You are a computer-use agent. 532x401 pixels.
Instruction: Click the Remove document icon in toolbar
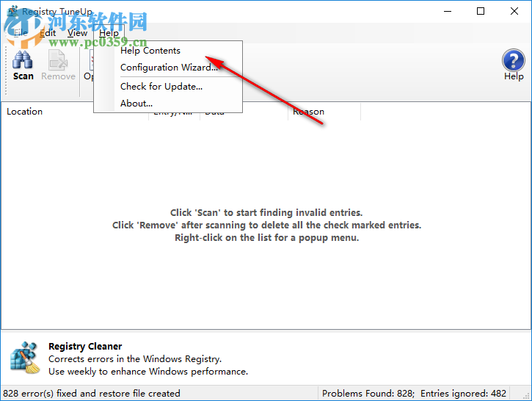[x=58, y=66]
